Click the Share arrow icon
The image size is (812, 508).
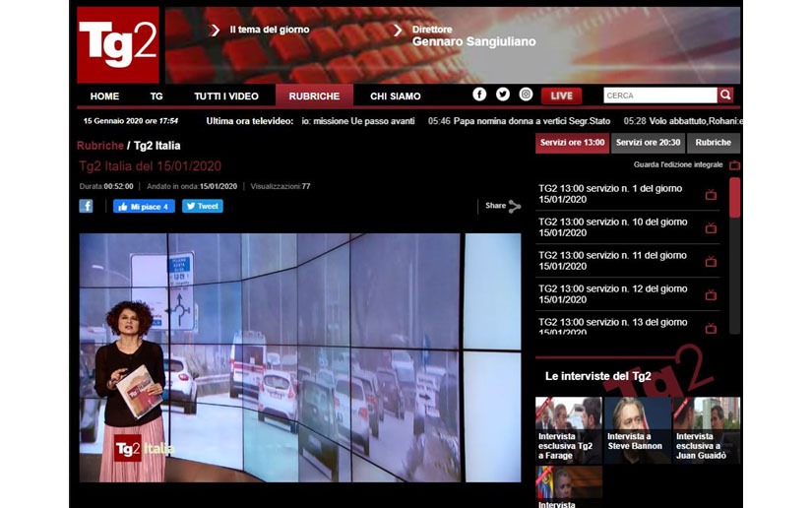click(514, 207)
